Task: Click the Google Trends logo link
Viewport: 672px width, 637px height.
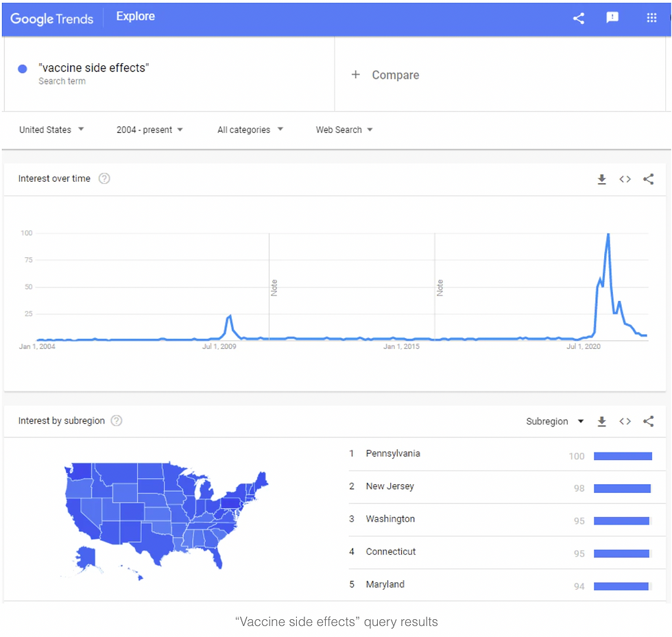Action: pos(51,19)
